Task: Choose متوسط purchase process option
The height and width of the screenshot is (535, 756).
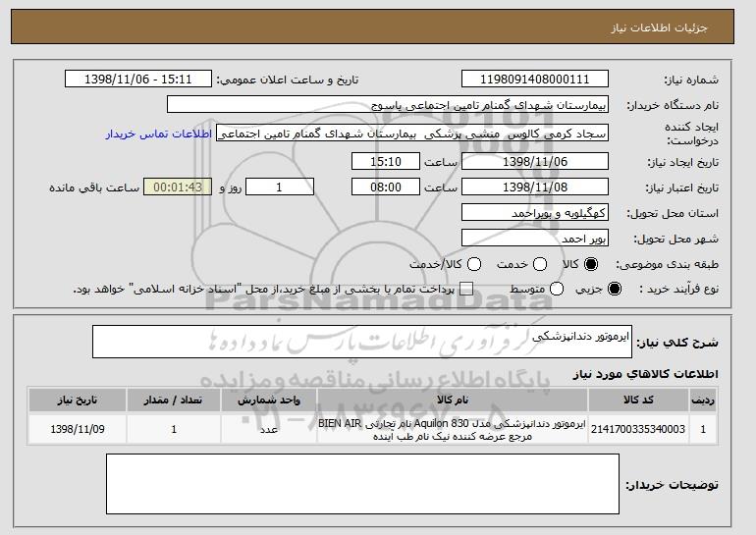Action: point(557,289)
